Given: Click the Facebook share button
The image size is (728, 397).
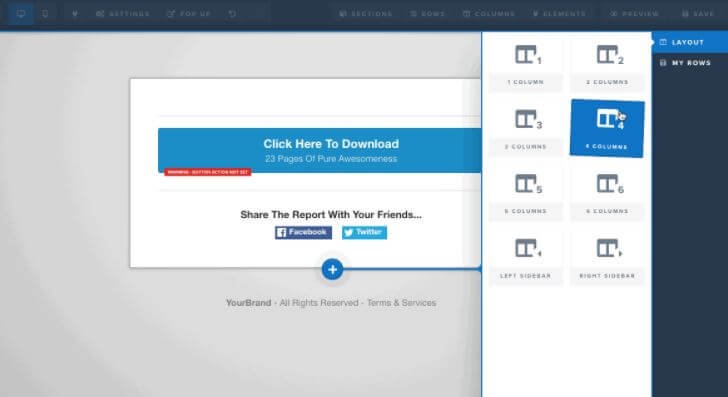Looking at the screenshot, I should click(303, 233).
